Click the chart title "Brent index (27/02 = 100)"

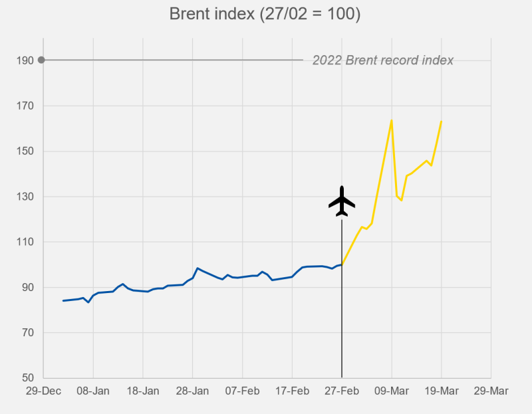coord(265,15)
